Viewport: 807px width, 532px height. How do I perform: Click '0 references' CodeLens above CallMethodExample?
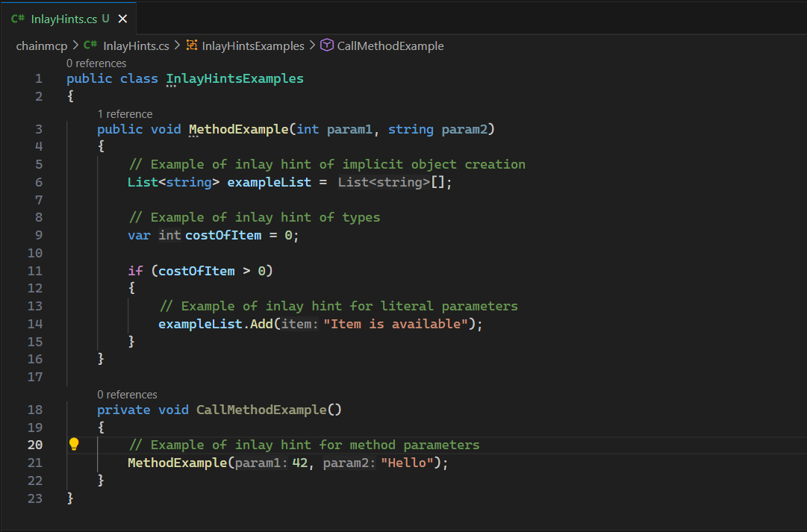tap(127, 395)
